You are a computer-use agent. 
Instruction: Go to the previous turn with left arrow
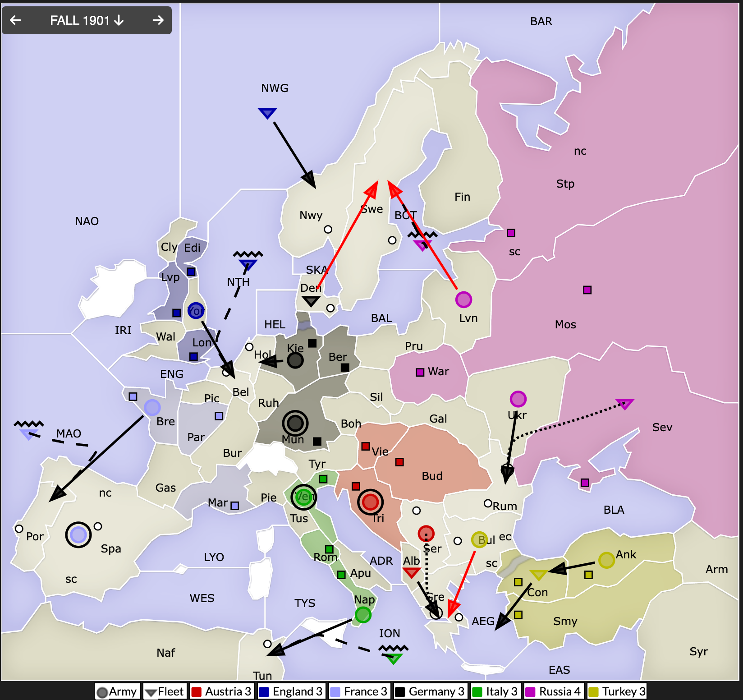tap(16, 20)
